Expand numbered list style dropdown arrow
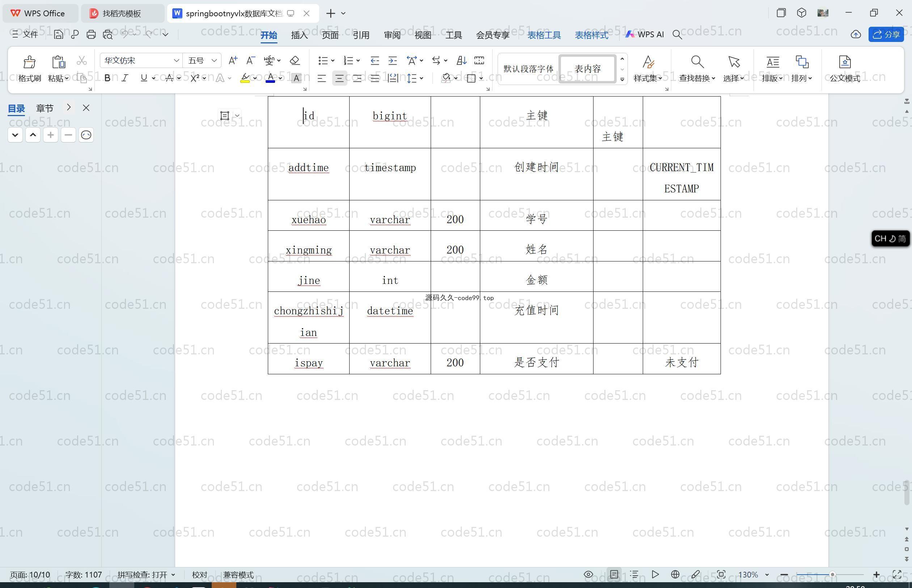This screenshot has width=912, height=588. [x=358, y=60]
